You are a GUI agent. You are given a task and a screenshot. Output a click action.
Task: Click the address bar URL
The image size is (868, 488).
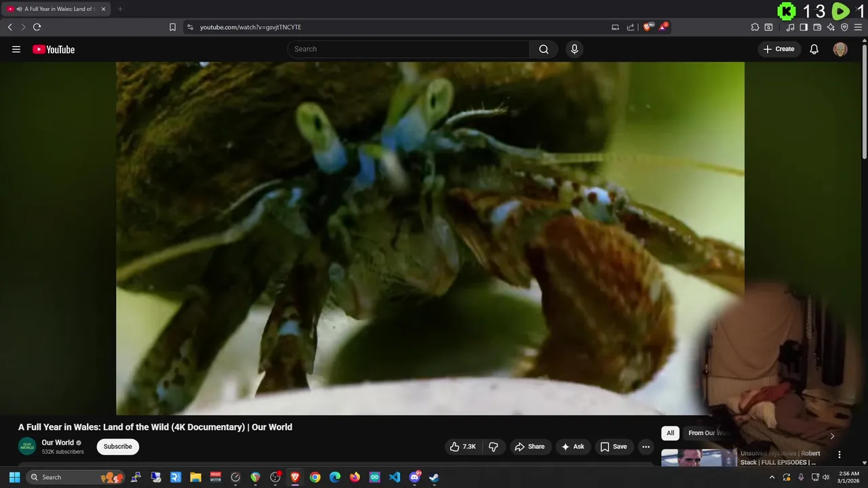pos(250,27)
